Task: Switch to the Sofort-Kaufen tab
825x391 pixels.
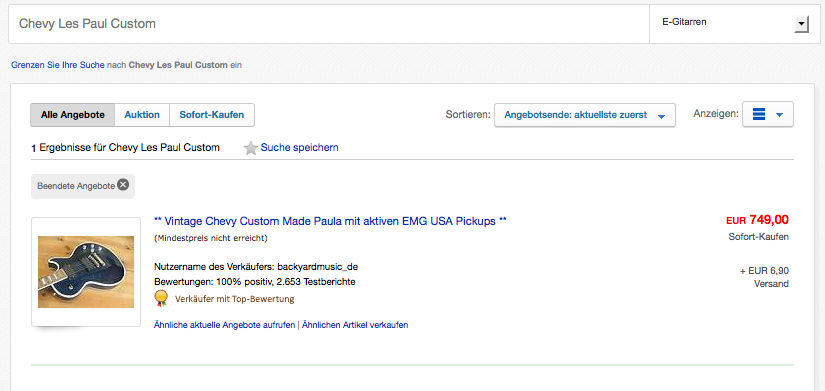Action: click(x=212, y=115)
